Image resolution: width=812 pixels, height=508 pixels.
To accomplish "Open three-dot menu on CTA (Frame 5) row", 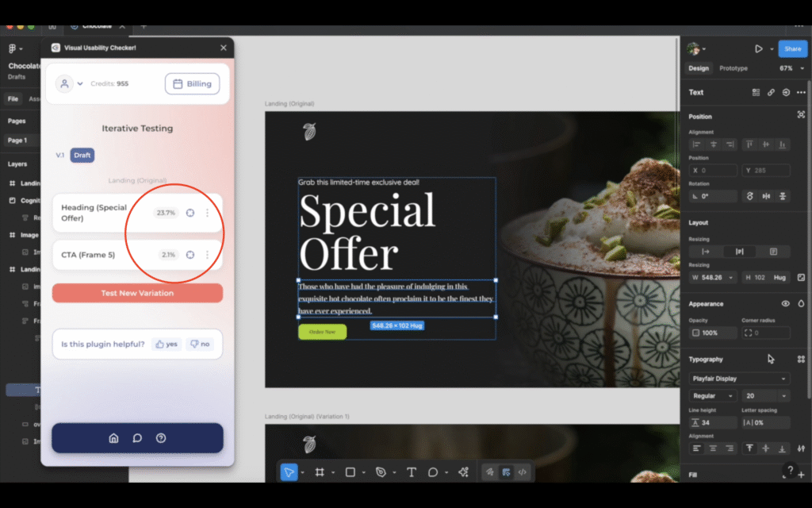I will click(x=208, y=255).
